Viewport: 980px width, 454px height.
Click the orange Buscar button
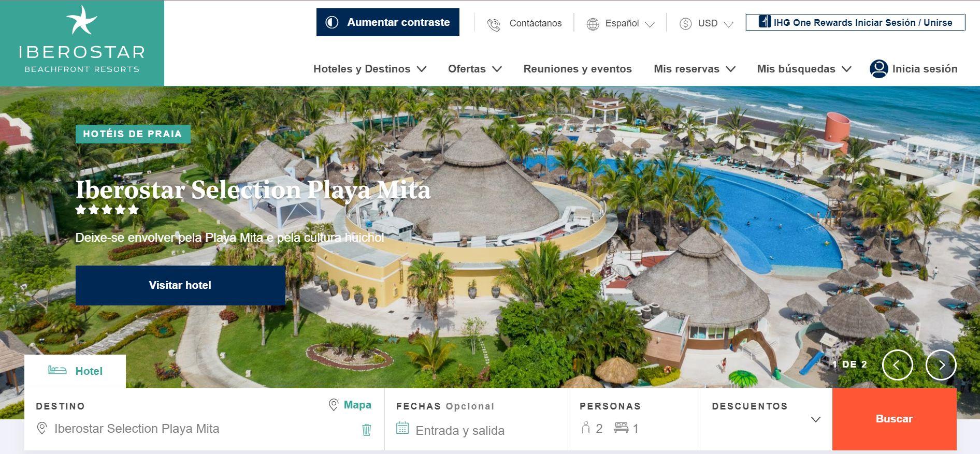click(894, 419)
